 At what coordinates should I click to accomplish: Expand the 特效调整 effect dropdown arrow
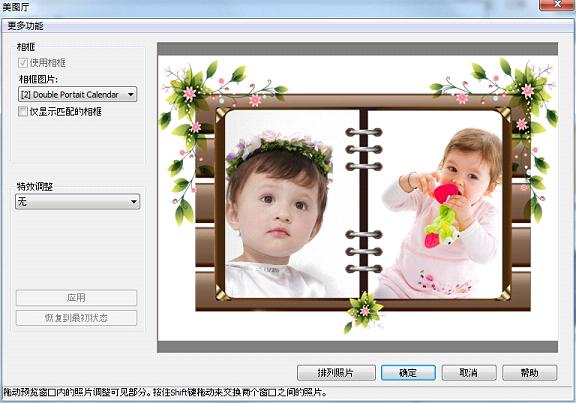(134, 202)
